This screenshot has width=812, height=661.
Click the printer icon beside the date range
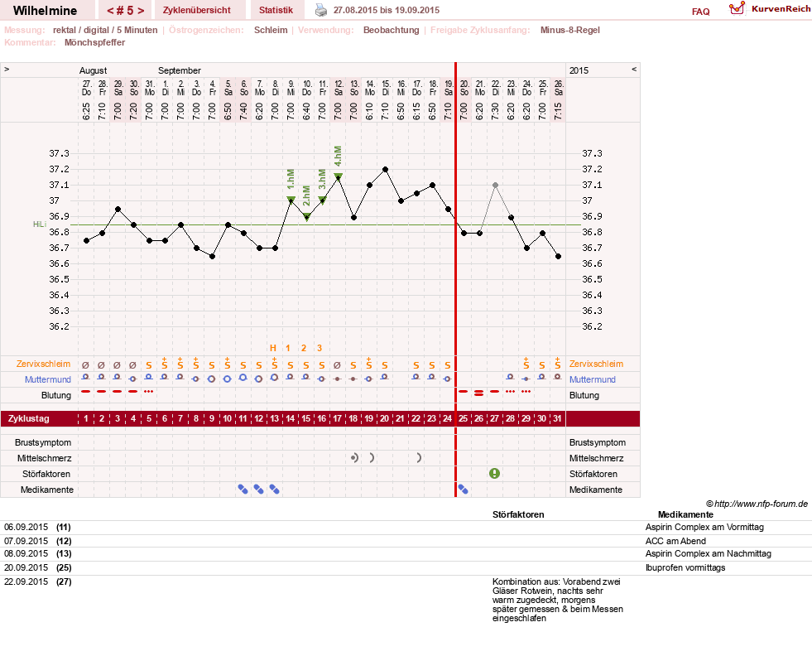pyautogui.click(x=321, y=10)
